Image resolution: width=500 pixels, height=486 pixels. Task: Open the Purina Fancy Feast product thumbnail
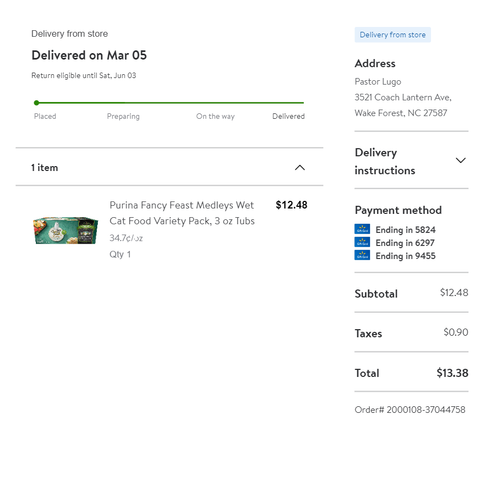pyautogui.click(x=65, y=230)
